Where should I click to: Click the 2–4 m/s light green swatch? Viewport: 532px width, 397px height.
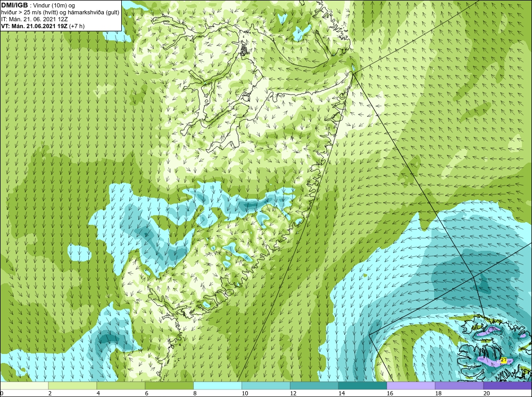(72, 385)
